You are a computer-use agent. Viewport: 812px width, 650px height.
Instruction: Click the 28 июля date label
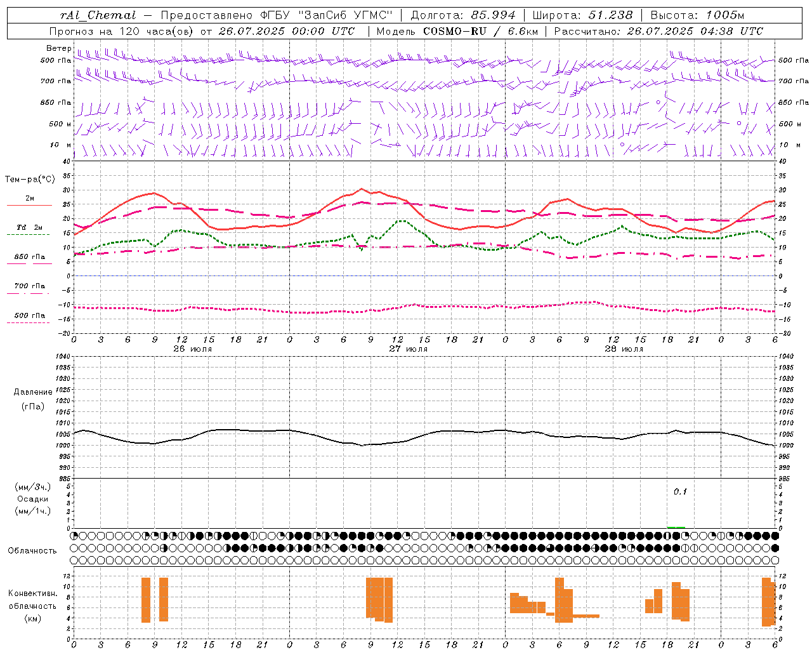[624, 348]
